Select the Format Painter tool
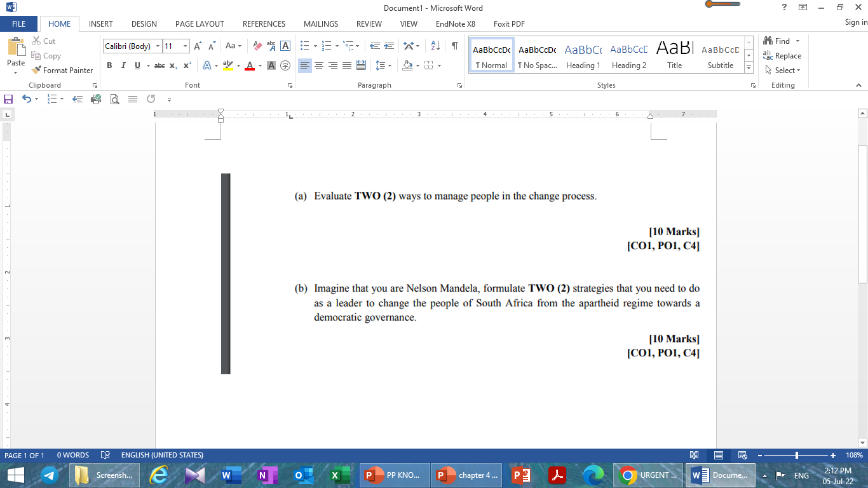The height and width of the screenshot is (488, 868). point(62,70)
